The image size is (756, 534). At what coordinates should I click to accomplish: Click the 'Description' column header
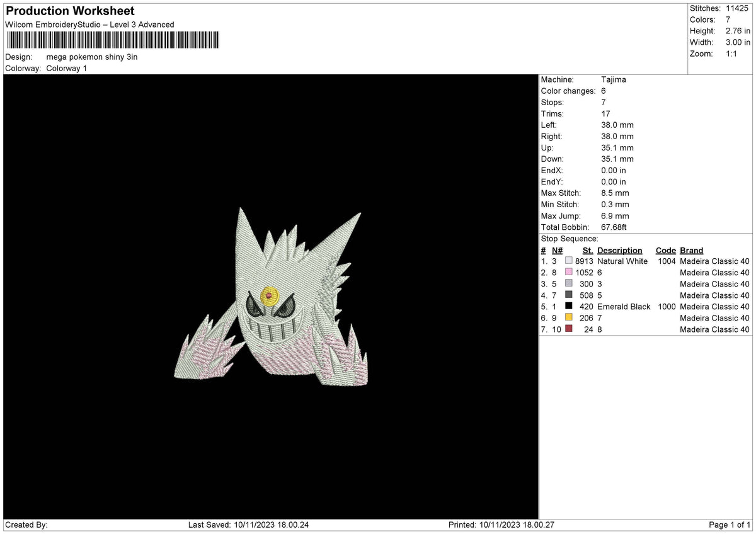coord(620,250)
